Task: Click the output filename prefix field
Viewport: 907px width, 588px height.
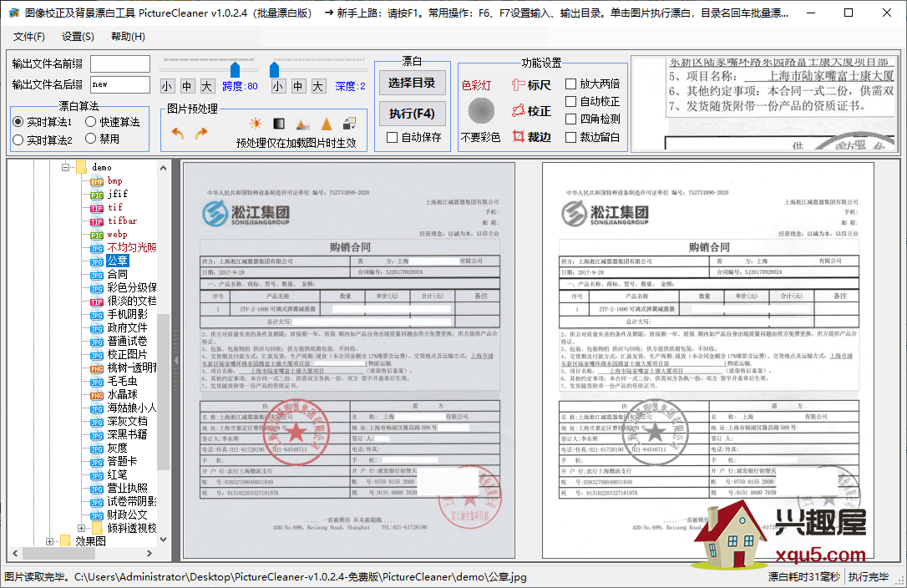Action: tap(119, 63)
